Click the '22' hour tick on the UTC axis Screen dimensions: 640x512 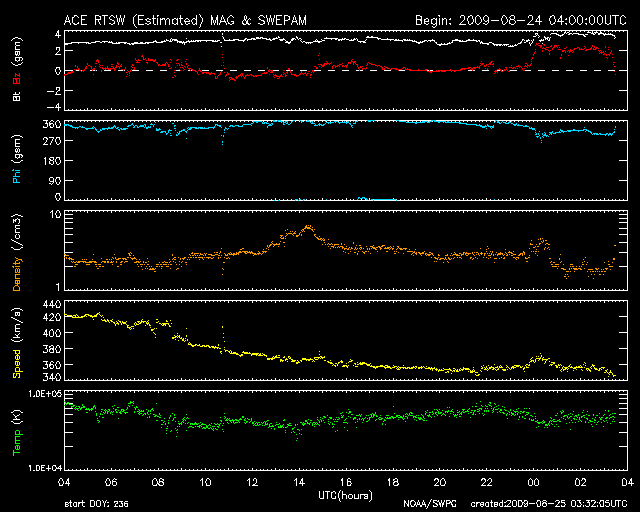click(487, 483)
